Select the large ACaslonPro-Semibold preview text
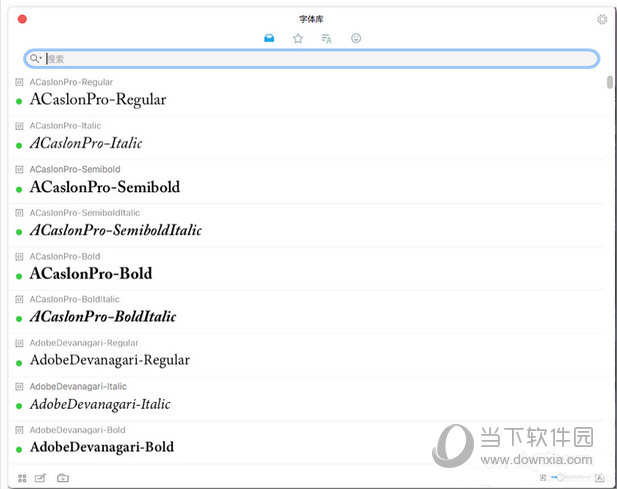Screen dimensions: 617x489 [x=105, y=187]
